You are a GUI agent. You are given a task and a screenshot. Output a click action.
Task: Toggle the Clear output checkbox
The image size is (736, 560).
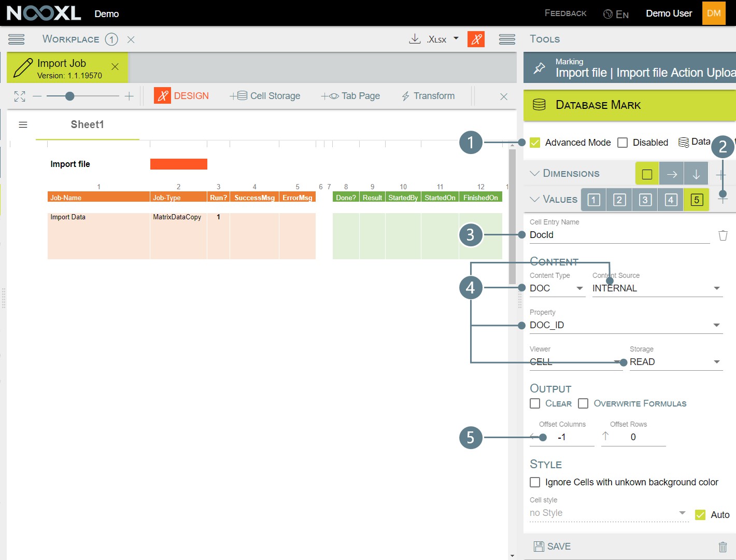point(535,403)
